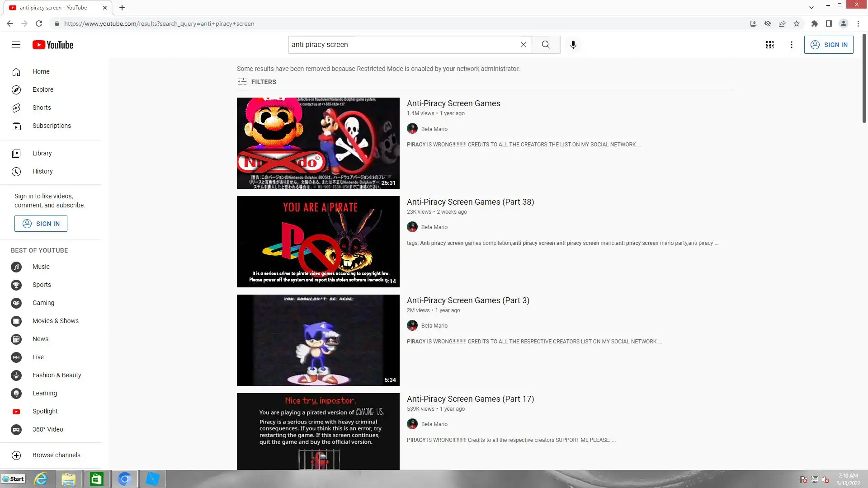Click the YouTube logo
The image size is (868, 488).
click(53, 45)
